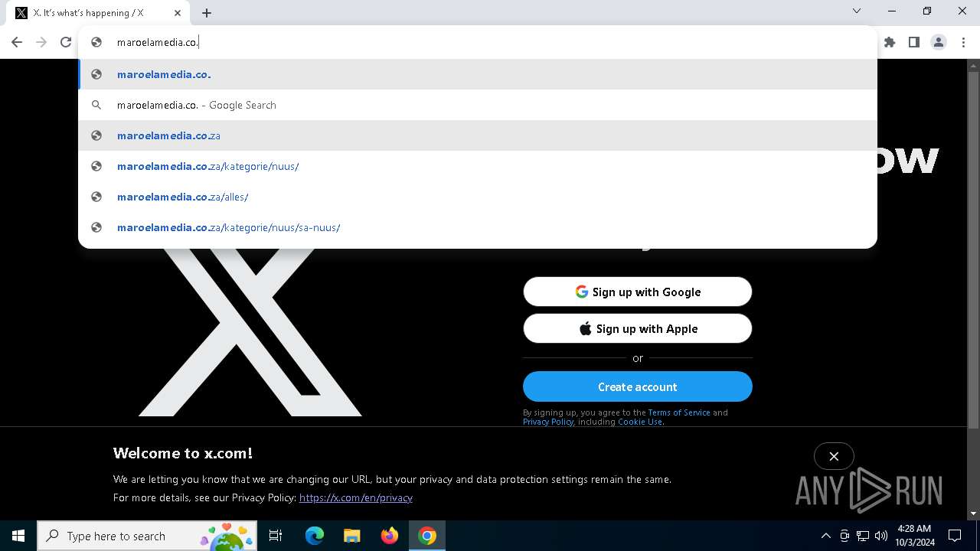The image size is (980, 551).
Task: Select the maroelamedia.co.za suggestion
Action: [478, 135]
